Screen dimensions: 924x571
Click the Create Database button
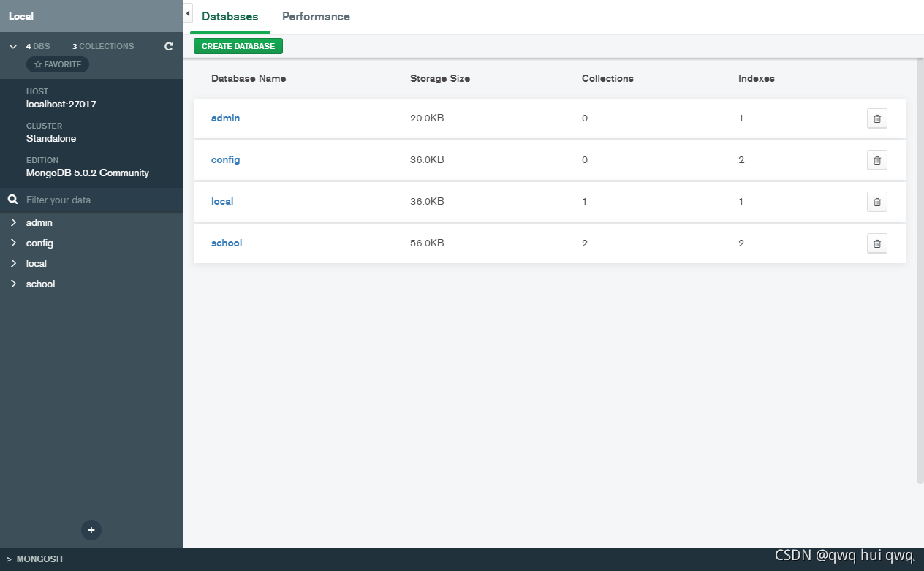click(238, 46)
